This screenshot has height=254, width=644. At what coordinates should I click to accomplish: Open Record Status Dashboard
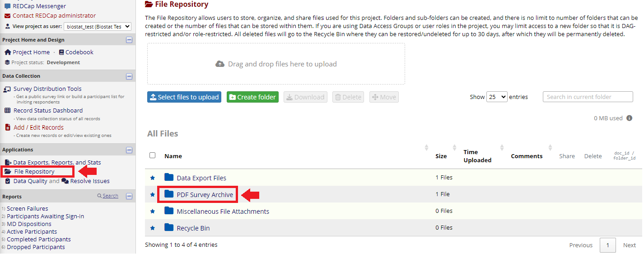click(x=48, y=110)
